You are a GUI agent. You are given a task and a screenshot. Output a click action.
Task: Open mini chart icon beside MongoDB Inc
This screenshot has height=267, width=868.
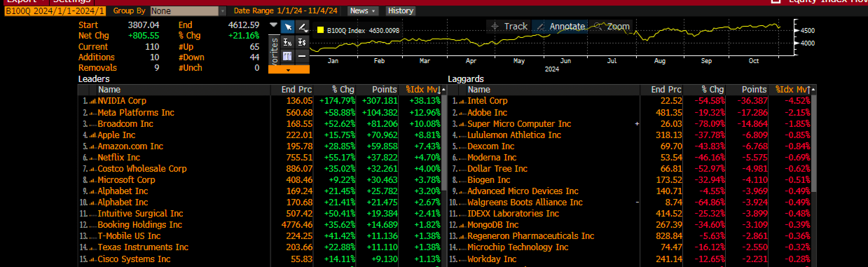(462, 225)
